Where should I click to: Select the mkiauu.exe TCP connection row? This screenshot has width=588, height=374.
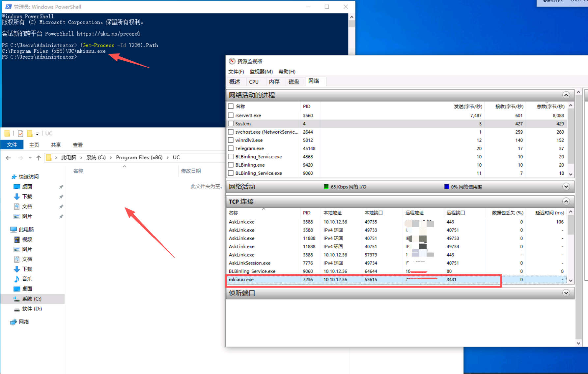(362, 280)
